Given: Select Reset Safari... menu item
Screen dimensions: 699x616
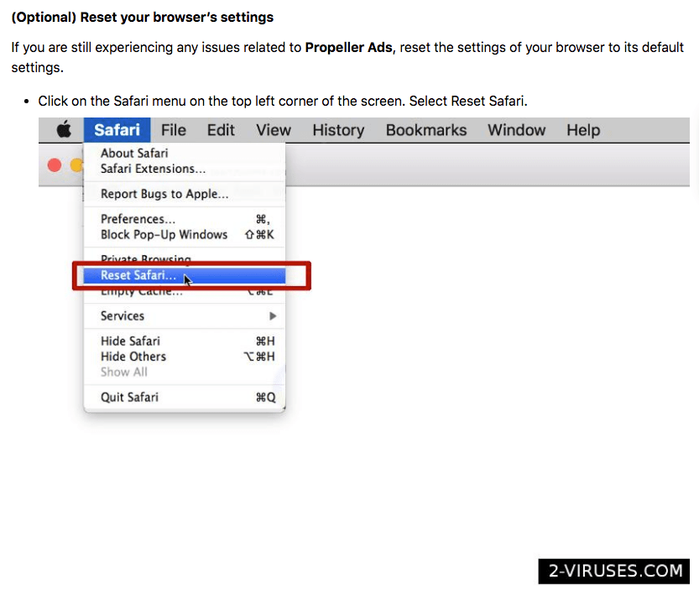Looking at the screenshot, I should [x=184, y=275].
